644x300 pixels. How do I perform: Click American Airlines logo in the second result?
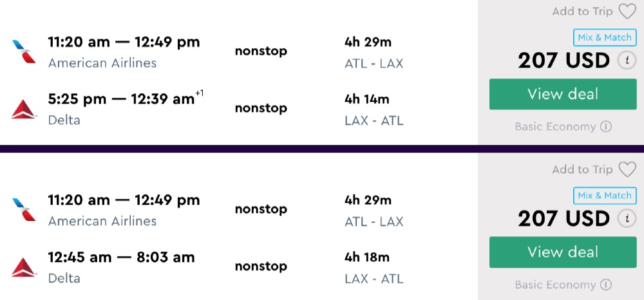pos(24,209)
